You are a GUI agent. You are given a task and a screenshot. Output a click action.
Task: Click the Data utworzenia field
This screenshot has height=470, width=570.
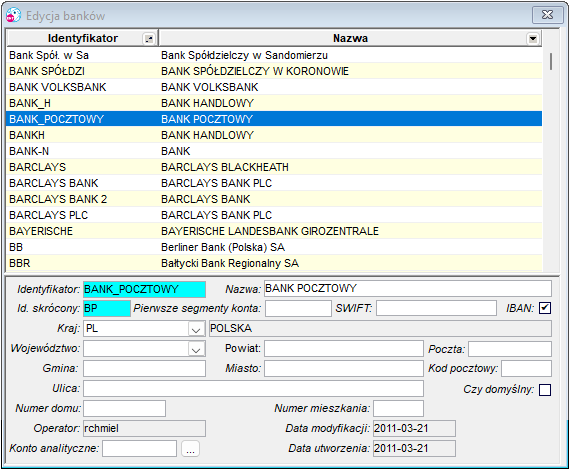coord(414,449)
